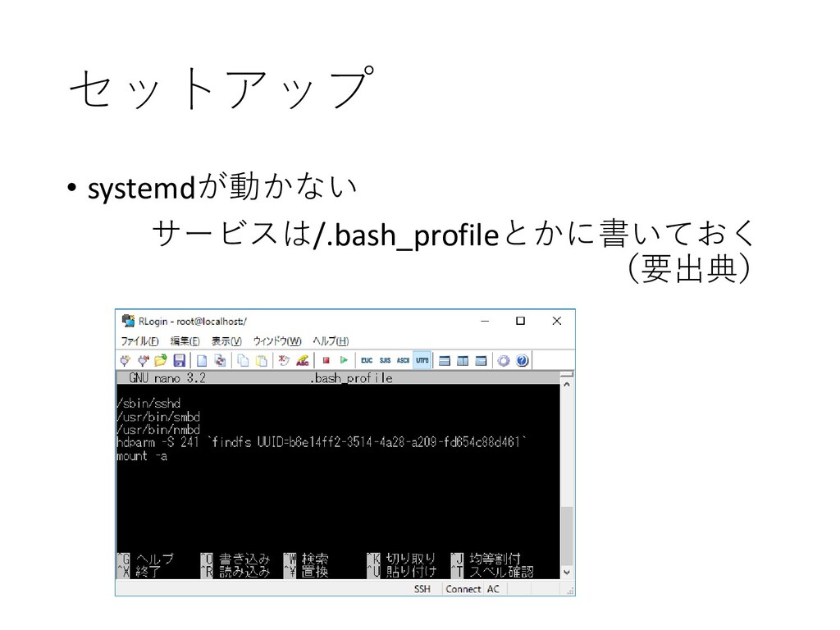The height and width of the screenshot is (630, 840).
Task: Open the ファイル(F) menu
Action: [x=139, y=341]
